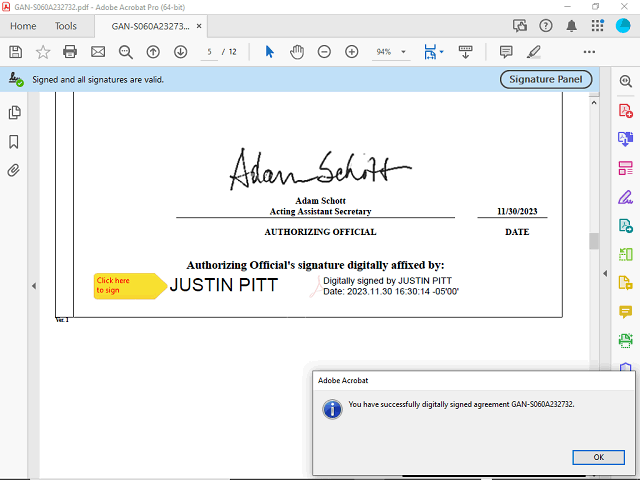Click the 11/30/2023 date text
640x480 pixels.
point(517,211)
